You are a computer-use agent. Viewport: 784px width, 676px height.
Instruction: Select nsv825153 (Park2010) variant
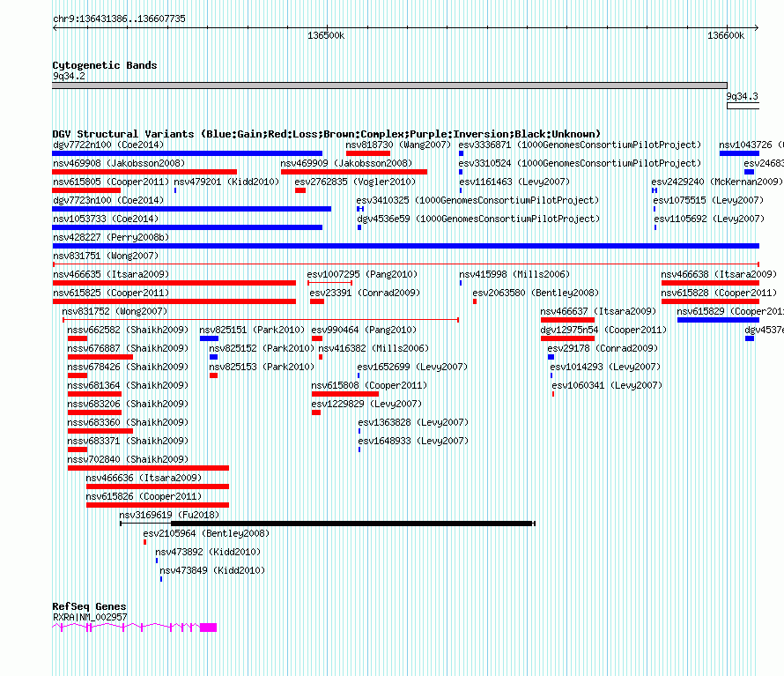262,368
